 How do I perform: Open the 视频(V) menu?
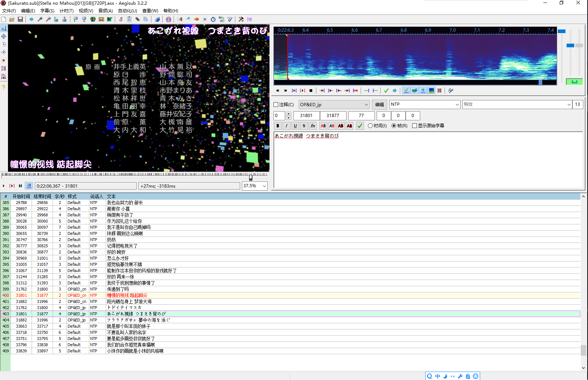86,11
